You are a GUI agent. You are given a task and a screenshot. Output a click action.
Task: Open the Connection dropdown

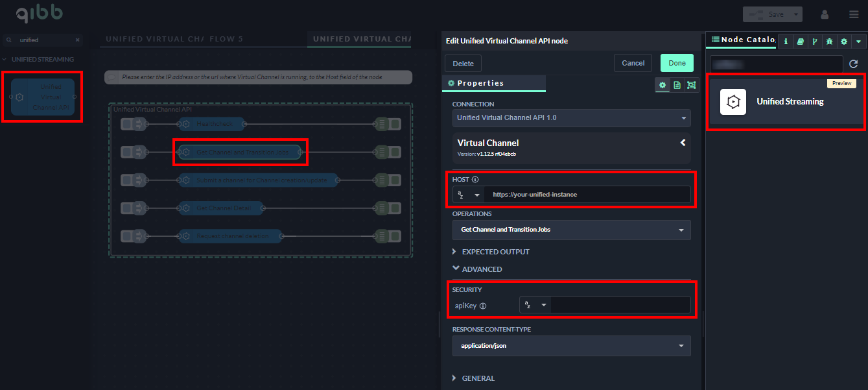pos(571,118)
